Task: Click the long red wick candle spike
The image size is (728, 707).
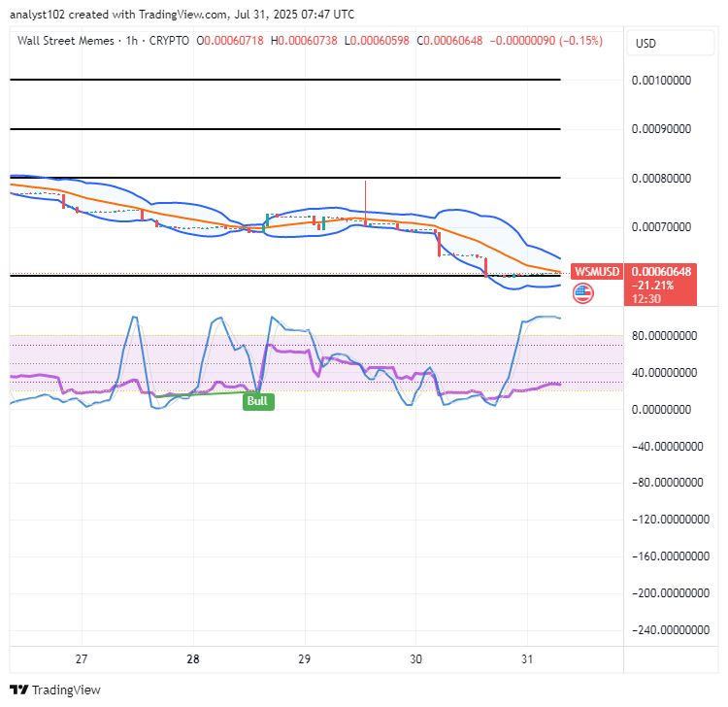Action: (365, 203)
